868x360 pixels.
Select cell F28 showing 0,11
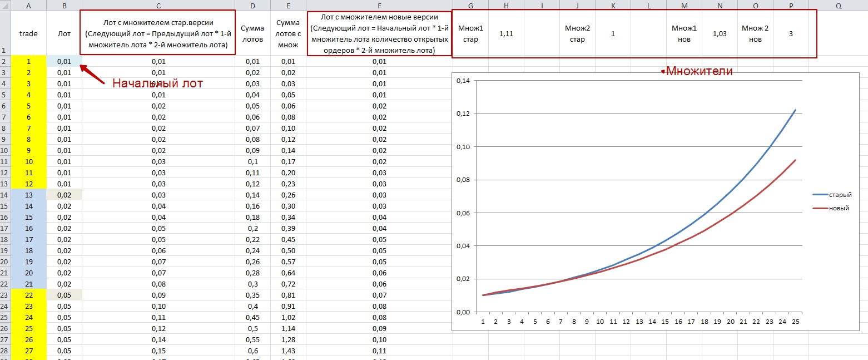click(x=379, y=351)
